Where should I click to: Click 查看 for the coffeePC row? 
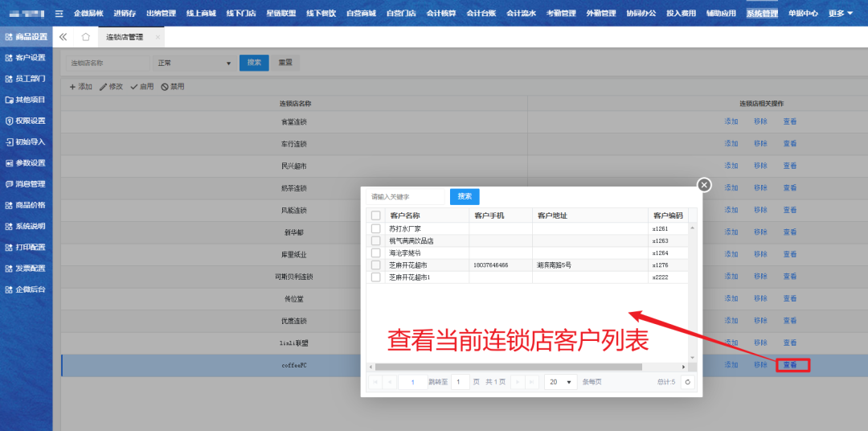(x=791, y=365)
